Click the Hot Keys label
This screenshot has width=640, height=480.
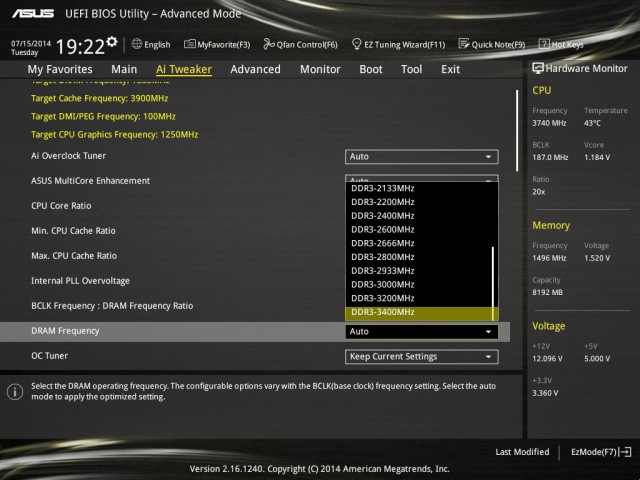pos(567,44)
